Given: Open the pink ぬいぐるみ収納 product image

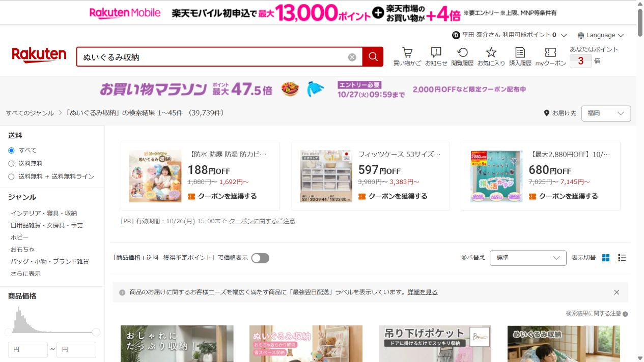Looking at the screenshot, I should (x=306, y=344).
